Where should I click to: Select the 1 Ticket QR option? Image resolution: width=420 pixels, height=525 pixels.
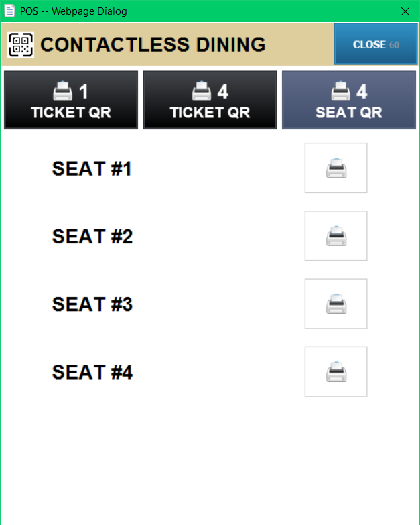[x=71, y=100]
